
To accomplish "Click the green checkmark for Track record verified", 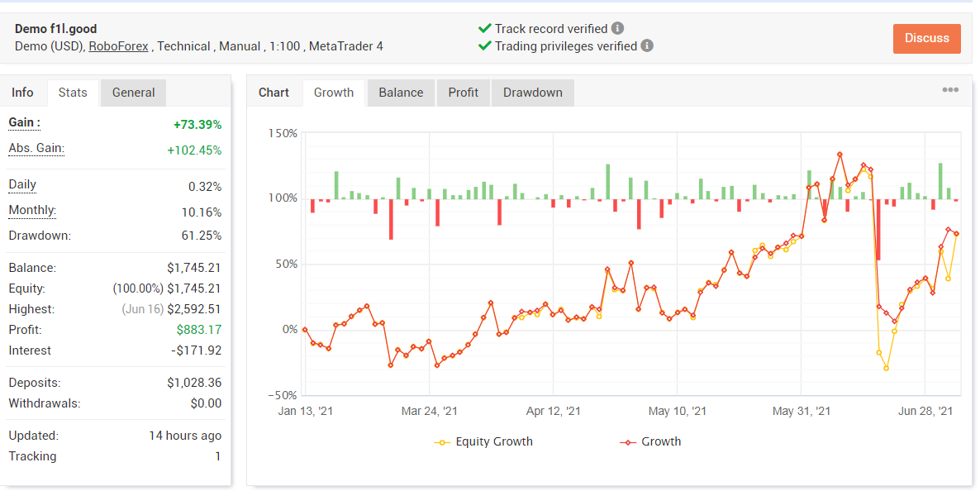I will coord(484,28).
